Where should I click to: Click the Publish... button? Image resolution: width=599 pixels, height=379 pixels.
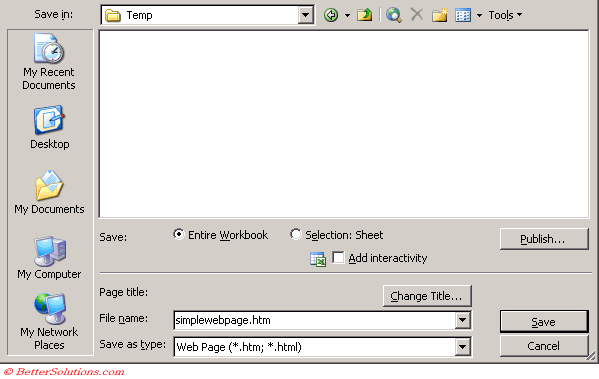tap(544, 239)
